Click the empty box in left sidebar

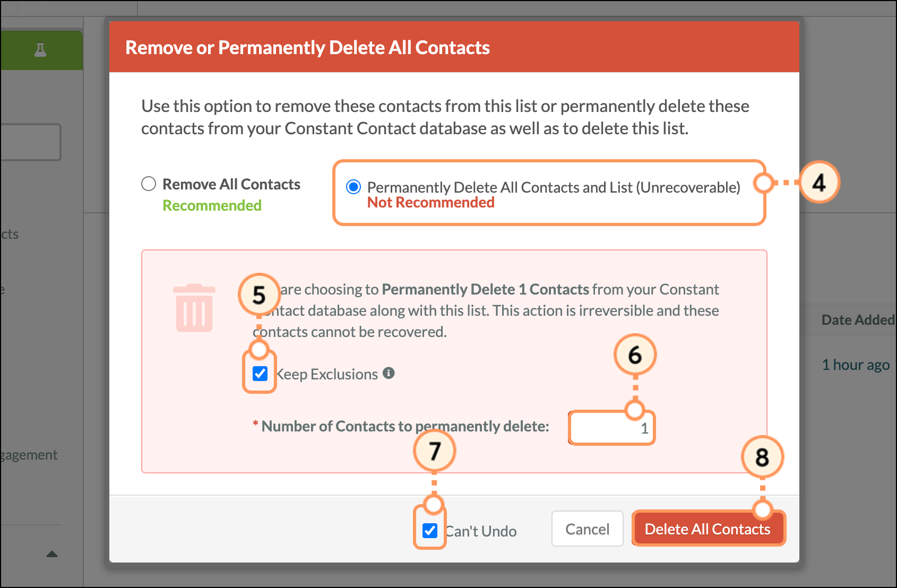(x=31, y=142)
